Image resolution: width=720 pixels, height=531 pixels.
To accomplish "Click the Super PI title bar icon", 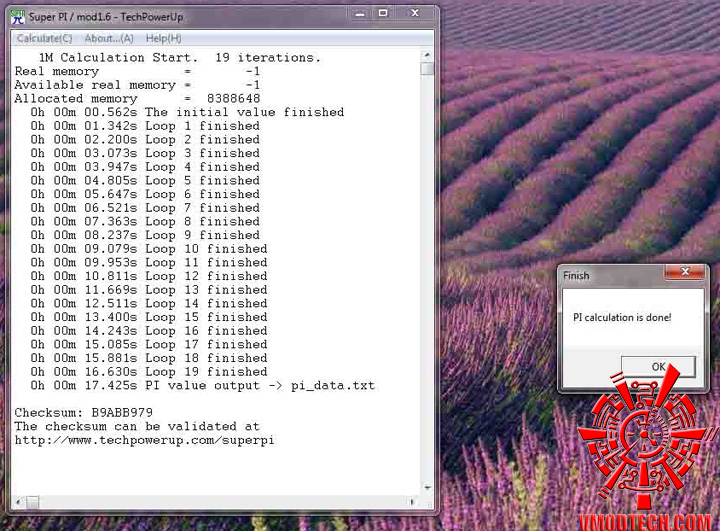I will (17, 17).
